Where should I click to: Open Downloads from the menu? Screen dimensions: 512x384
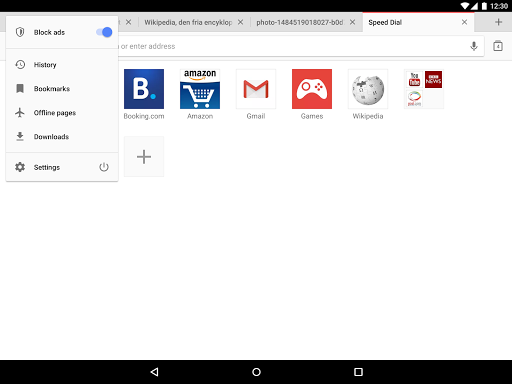coord(62,137)
